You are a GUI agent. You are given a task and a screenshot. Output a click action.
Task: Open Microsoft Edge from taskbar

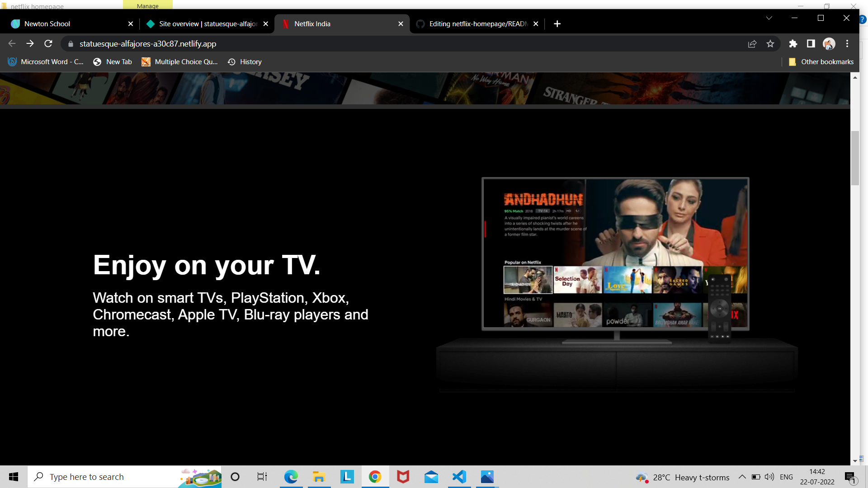(291, 477)
